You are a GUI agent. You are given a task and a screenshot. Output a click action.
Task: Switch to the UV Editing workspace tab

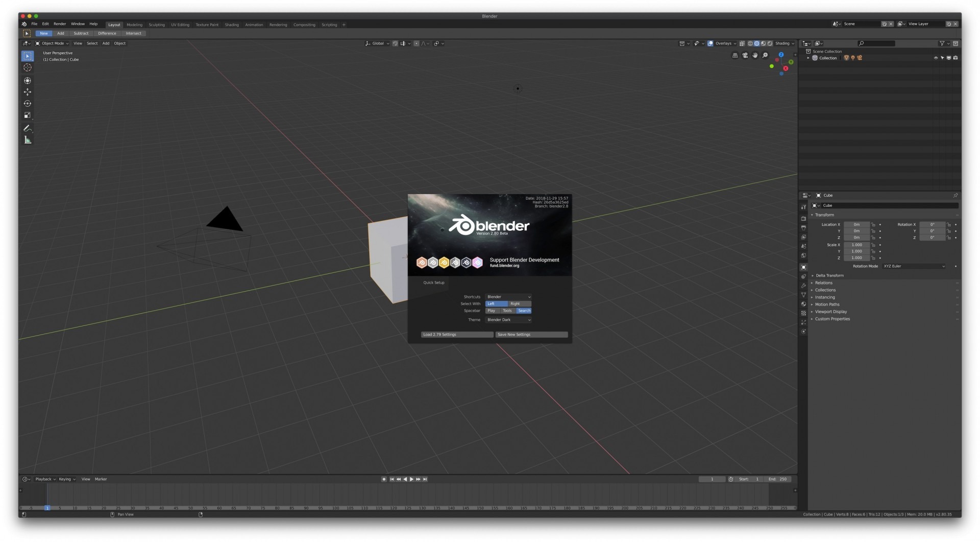coord(180,25)
